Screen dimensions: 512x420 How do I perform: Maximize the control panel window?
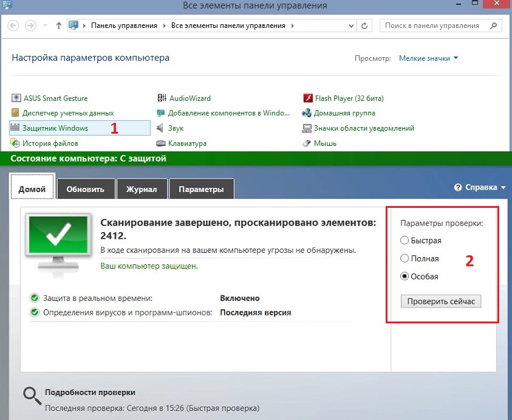[475, 4]
